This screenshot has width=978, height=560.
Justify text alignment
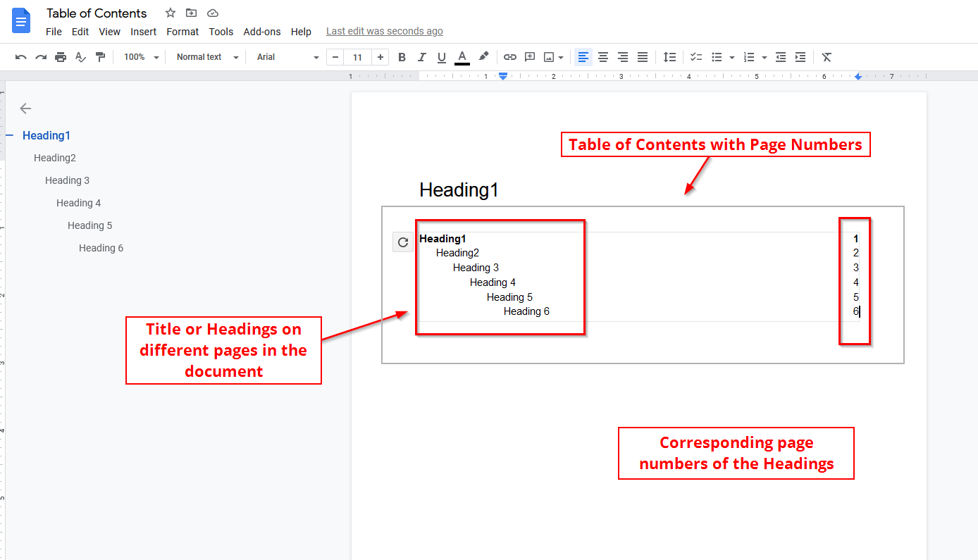(643, 57)
